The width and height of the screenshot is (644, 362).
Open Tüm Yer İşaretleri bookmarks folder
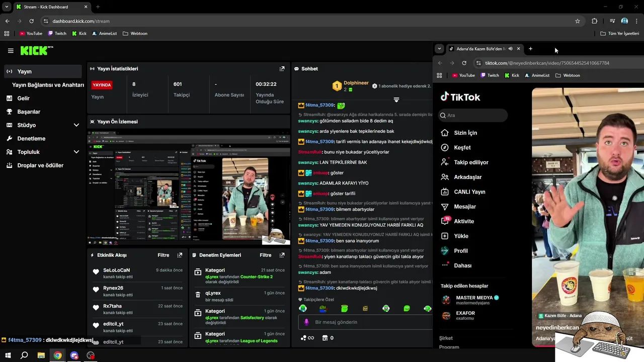tap(620, 33)
